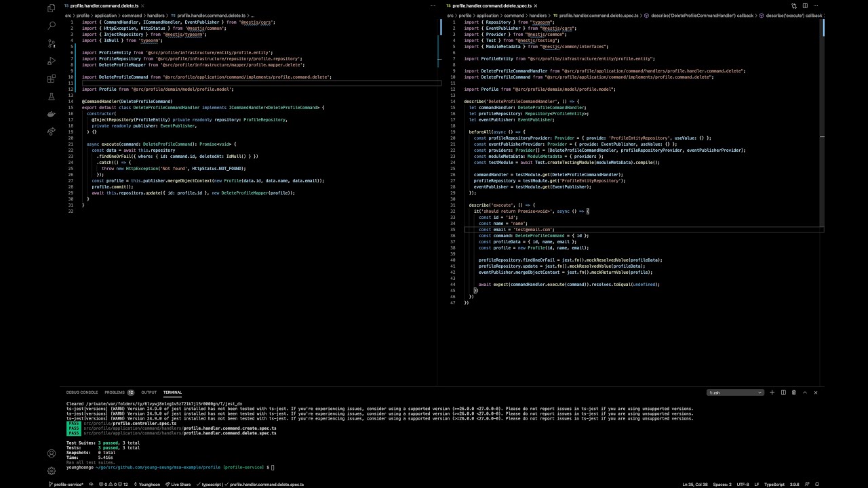This screenshot has width=868, height=488.
Task: Click the profile-service branch indicator
Action: click(66, 485)
